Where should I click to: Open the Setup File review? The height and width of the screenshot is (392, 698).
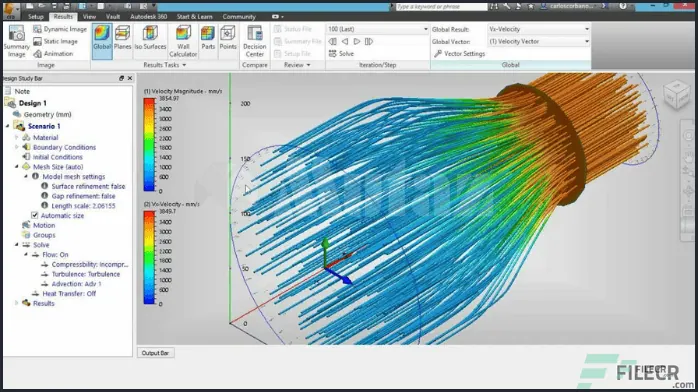coord(292,54)
